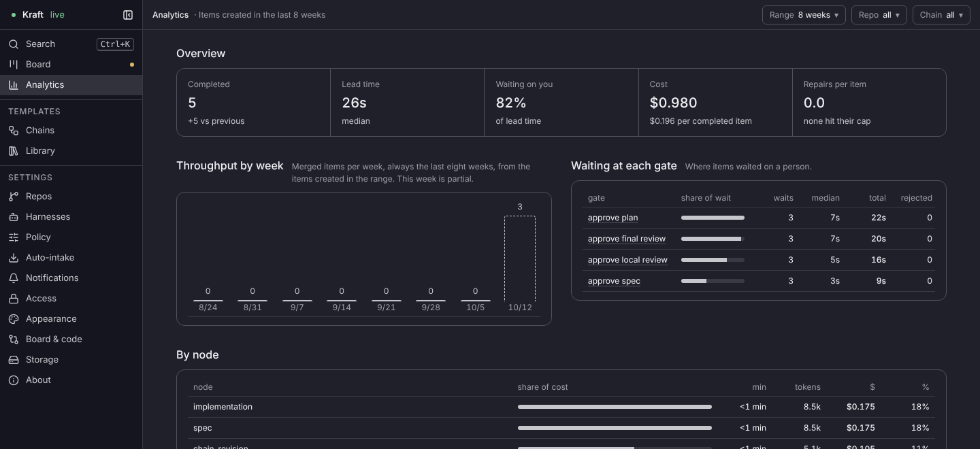Open Storage settings
This screenshot has height=449, width=980.
point(71,360)
